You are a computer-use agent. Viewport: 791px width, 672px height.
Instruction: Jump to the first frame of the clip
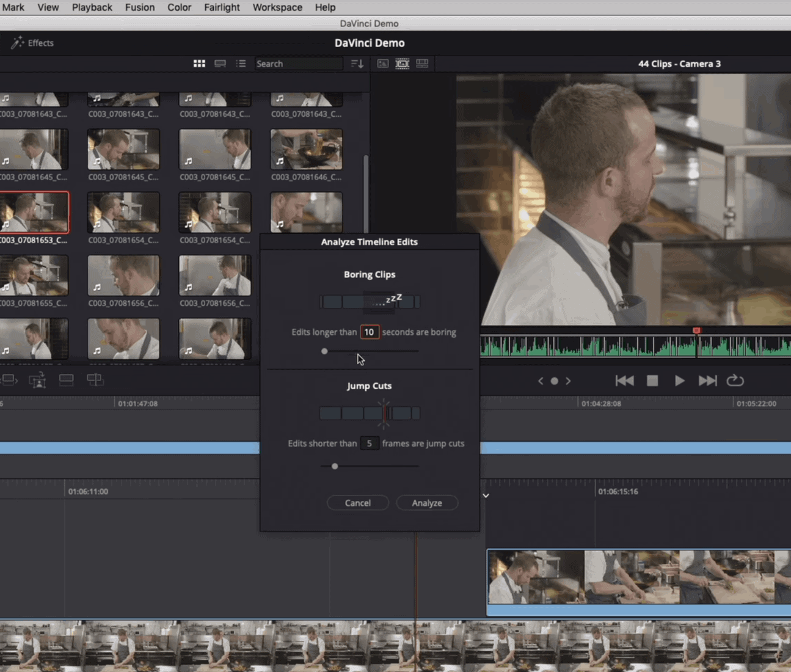624,381
